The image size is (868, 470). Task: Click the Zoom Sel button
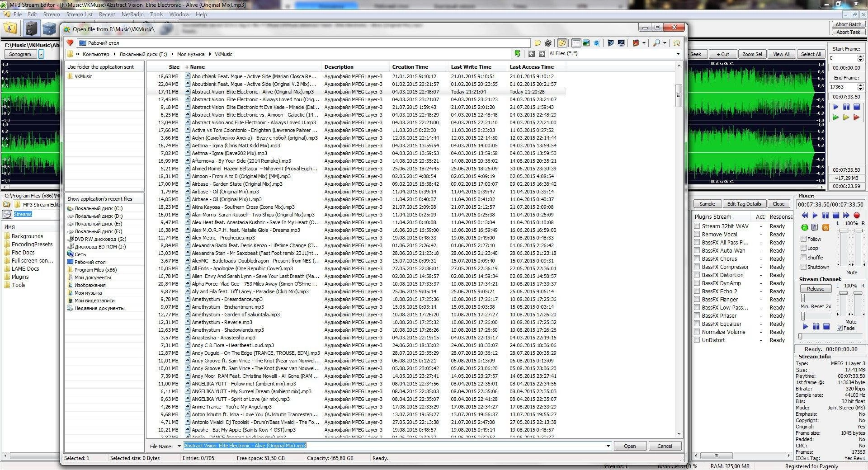[752, 54]
